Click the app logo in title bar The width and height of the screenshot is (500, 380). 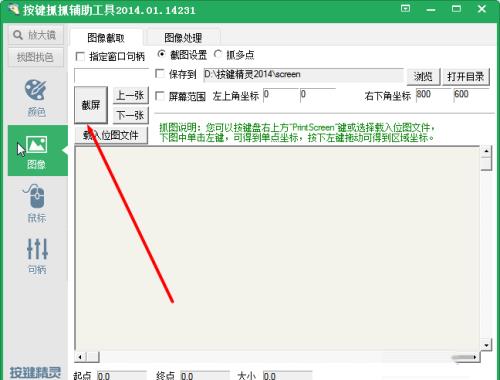pos(13,10)
